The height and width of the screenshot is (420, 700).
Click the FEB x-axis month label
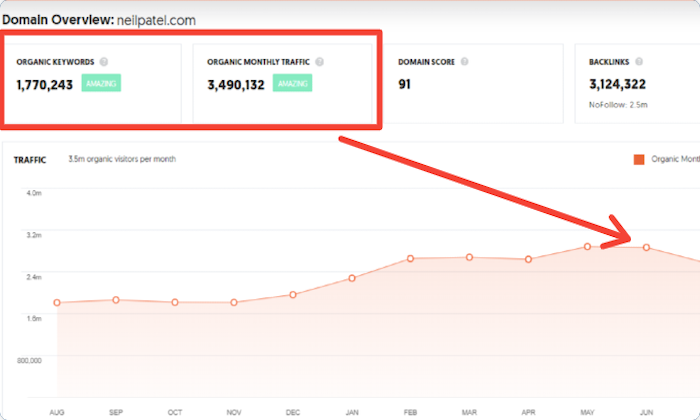point(410,412)
